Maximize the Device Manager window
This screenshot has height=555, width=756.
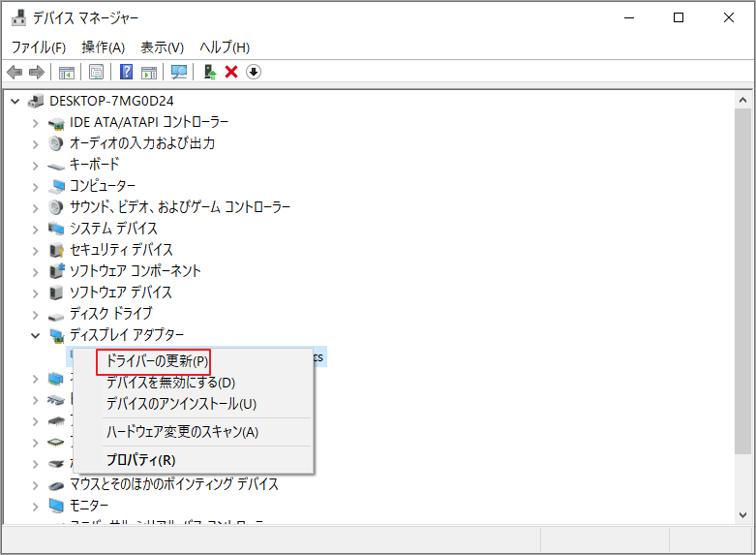pos(679,17)
